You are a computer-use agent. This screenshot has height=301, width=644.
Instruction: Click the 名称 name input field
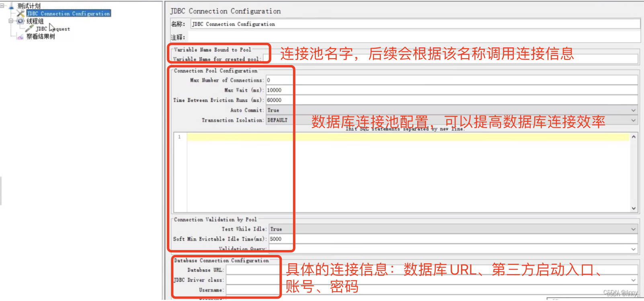(x=415, y=24)
